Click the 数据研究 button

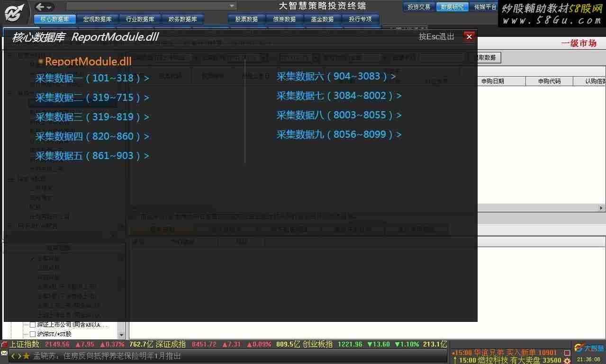[452, 7]
